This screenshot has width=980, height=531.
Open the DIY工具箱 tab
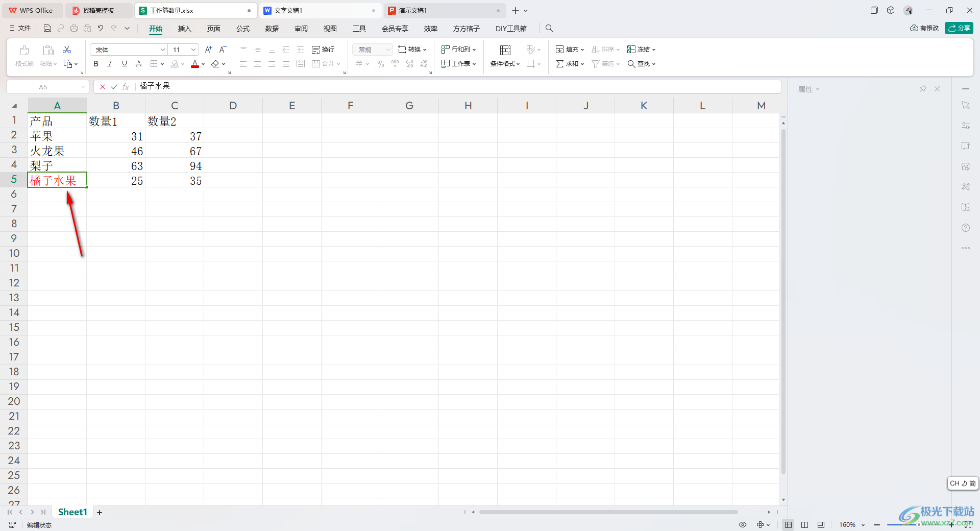[x=511, y=29]
